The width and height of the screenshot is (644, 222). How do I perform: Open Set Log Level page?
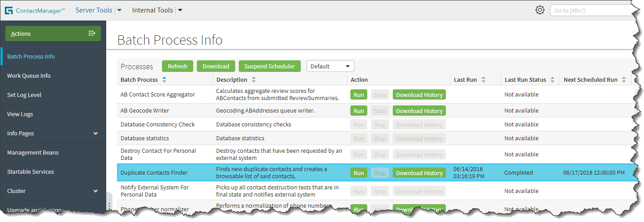24,95
